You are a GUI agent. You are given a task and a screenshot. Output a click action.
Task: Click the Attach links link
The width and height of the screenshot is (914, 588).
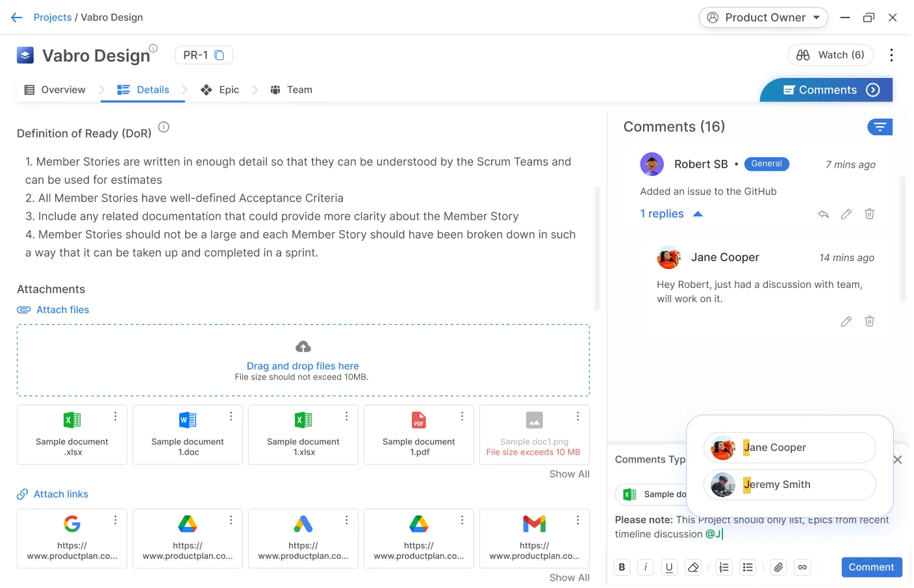(x=60, y=494)
